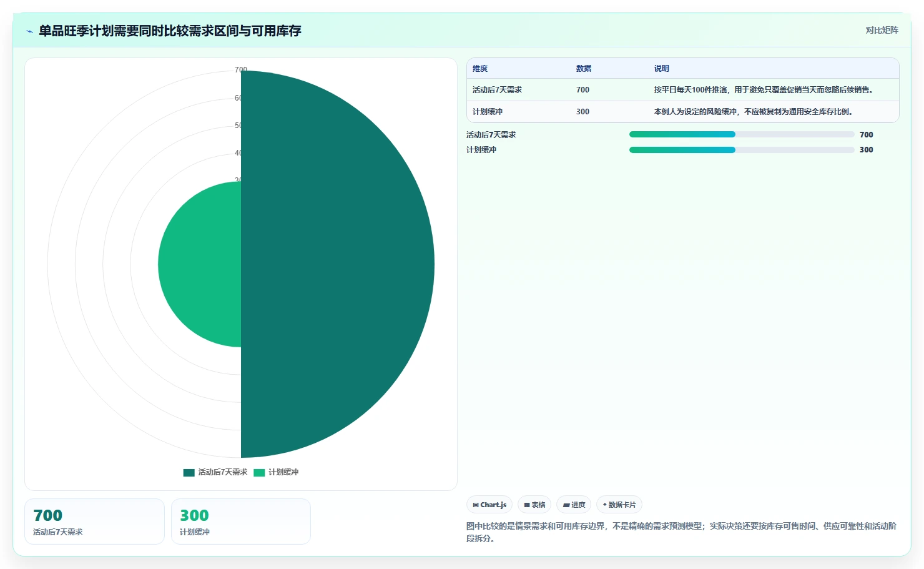The image size is (924, 569).
Task: Click the dark teal 活动后7天需求 chart sector
Action: (337, 264)
